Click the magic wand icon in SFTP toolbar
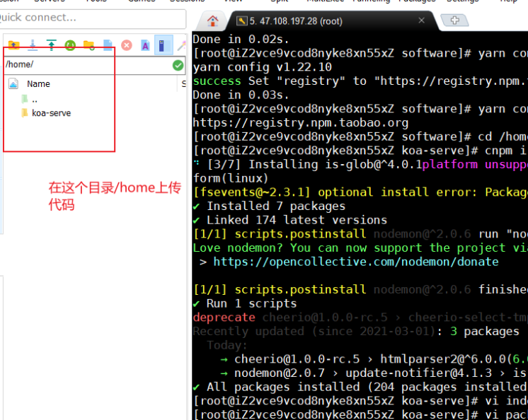528x420 pixels. 181,45
